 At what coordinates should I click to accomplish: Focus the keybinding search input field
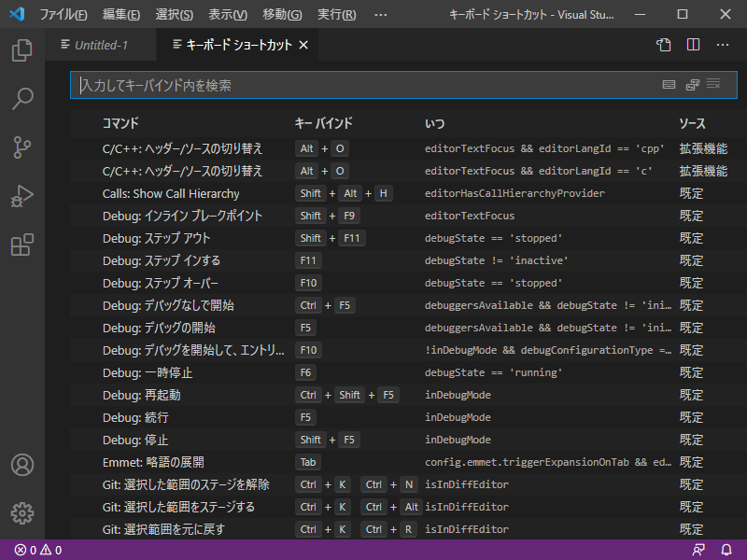point(364,85)
